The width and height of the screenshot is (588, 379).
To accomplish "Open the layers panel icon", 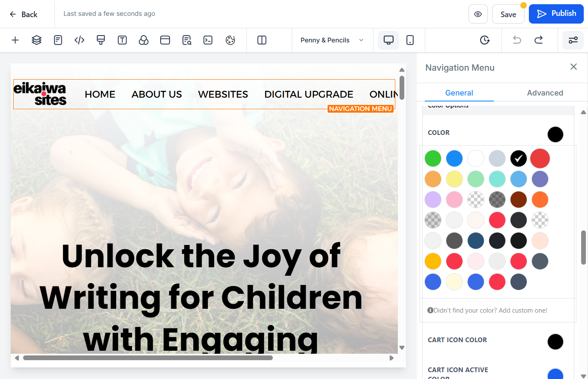I will point(36,40).
